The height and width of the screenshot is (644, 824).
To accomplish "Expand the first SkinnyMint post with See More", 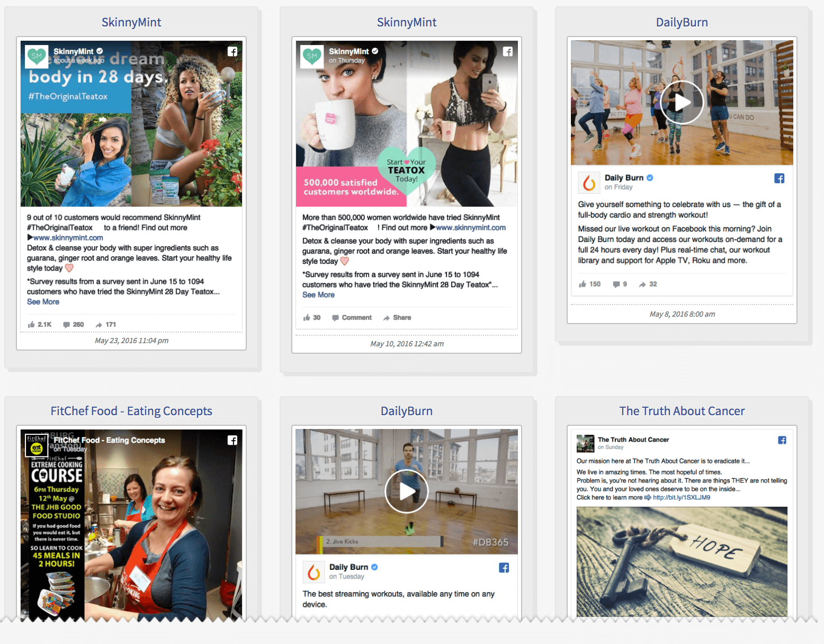I will (x=43, y=301).
